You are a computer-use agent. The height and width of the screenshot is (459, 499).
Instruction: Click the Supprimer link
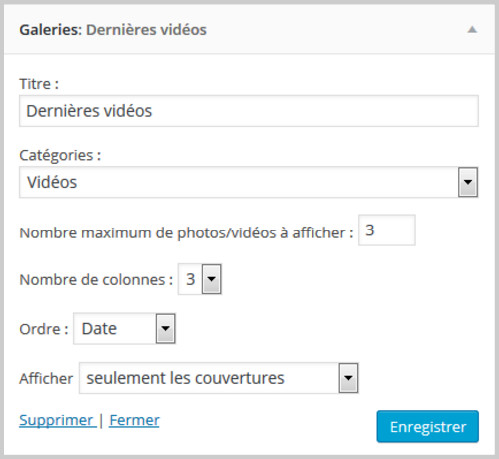point(57,420)
